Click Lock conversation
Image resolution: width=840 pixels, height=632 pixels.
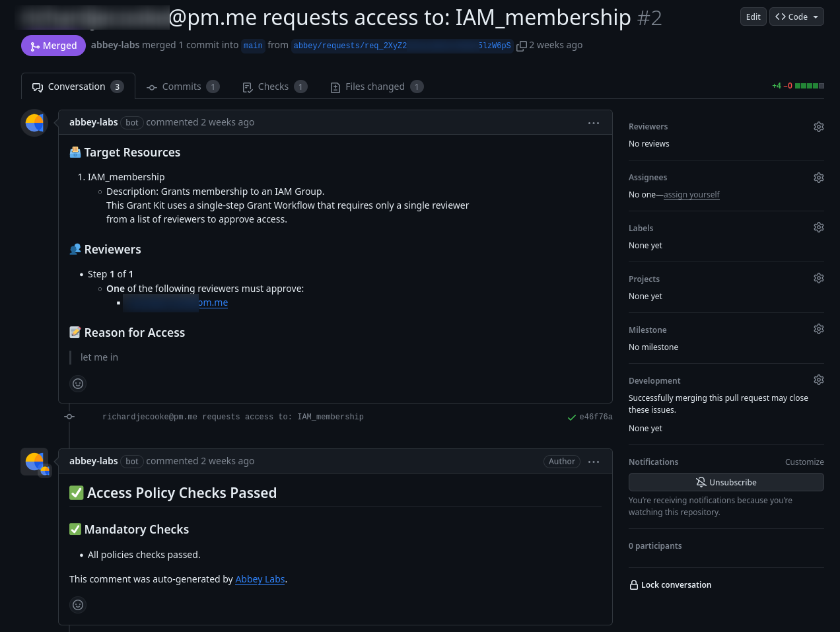click(670, 585)
